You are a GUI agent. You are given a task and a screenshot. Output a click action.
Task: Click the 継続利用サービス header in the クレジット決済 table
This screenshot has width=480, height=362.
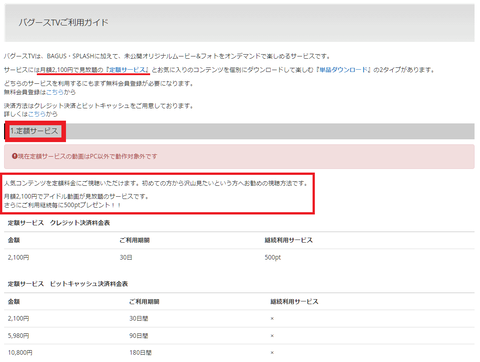click(x=289, y=240)
